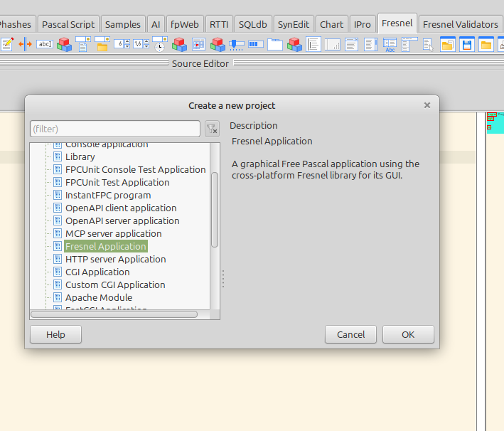
Task: Choose FPCUnit Test Application
Action: pos(117,182)
